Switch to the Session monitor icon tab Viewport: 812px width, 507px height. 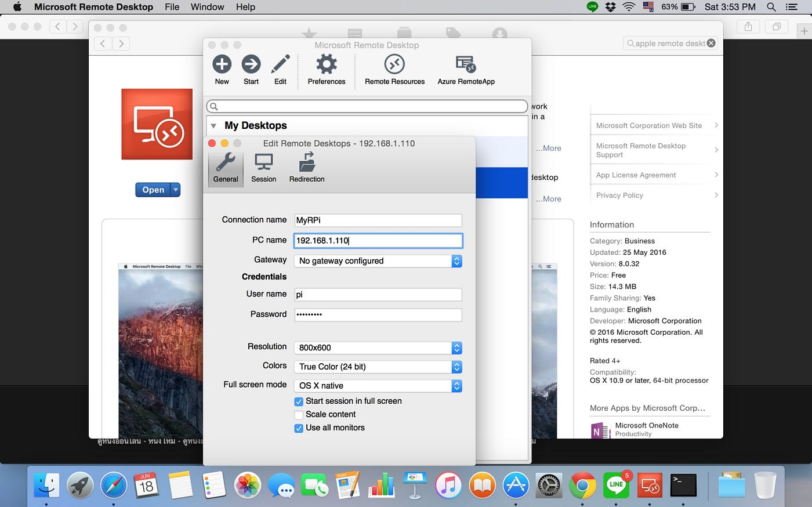[264, 162]
